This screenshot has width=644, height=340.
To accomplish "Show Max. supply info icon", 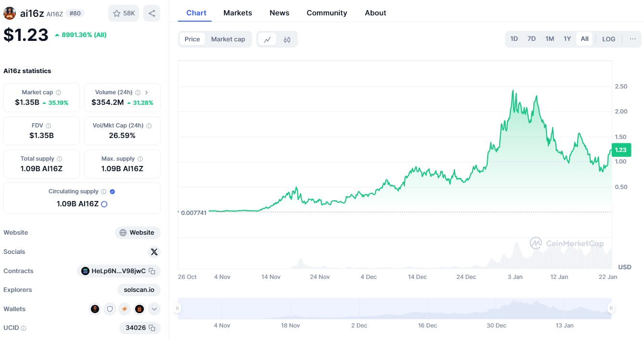I will [x=140, y=159].
